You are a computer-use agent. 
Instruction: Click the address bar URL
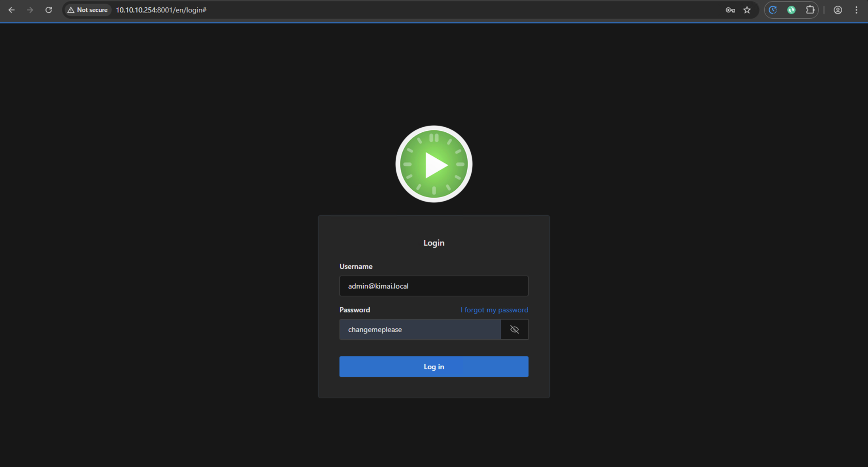coord(161,10)
